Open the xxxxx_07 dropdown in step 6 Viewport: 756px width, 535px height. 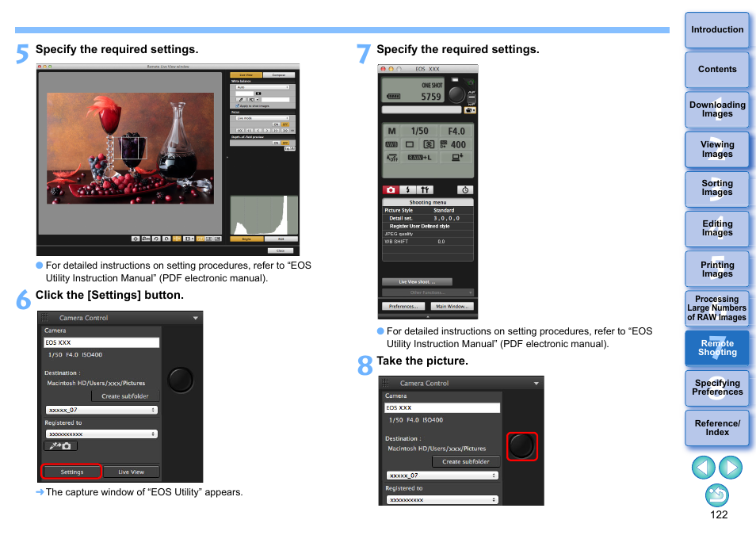click(x=101, y=410)
